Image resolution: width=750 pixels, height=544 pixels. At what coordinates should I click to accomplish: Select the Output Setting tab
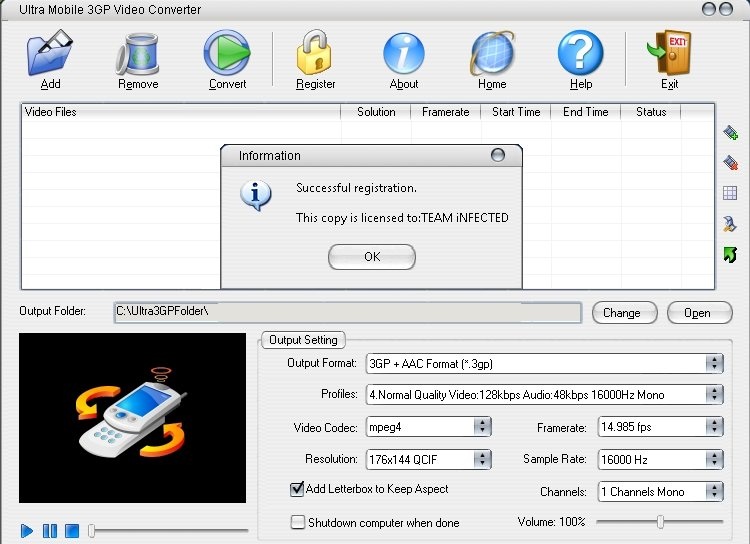click(303, 340)
